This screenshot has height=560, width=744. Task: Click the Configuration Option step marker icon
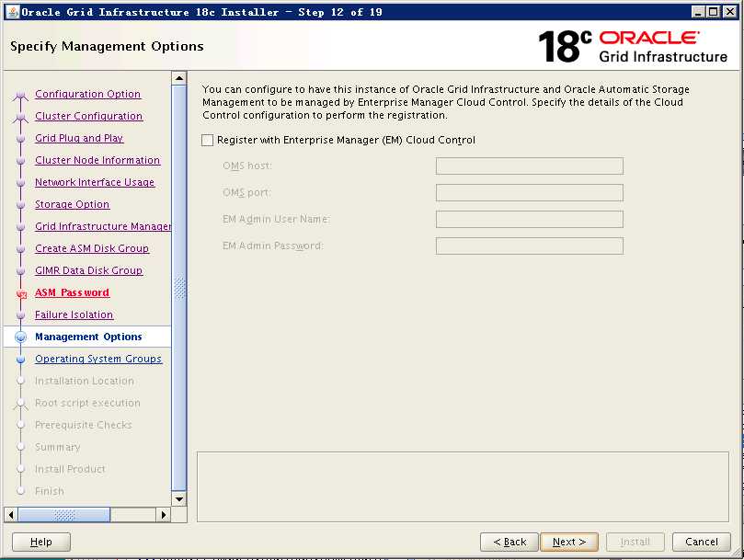click(x=20, y=95)
